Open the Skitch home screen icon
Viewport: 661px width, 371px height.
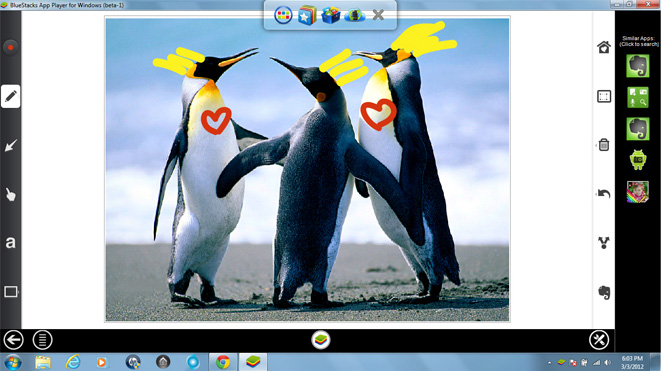click(604, 47)
